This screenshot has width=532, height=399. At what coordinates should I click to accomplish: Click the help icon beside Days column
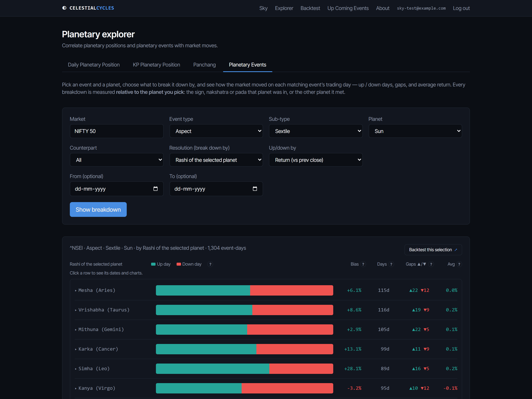tap(391, 264)
